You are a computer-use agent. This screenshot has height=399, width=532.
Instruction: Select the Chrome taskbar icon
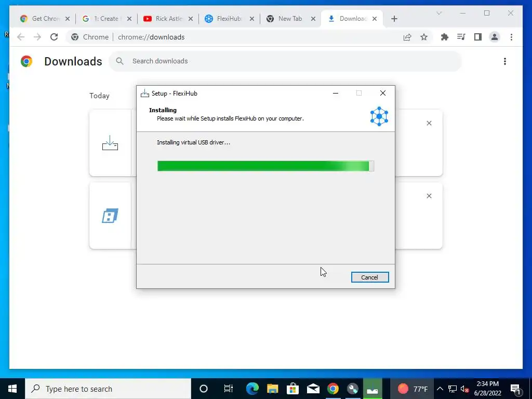point(333,389)
